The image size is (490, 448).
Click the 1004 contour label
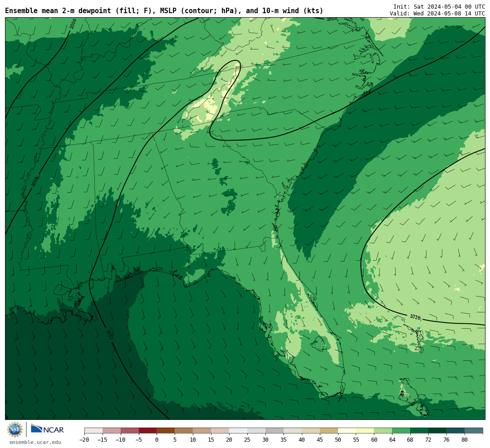point(73,24)
